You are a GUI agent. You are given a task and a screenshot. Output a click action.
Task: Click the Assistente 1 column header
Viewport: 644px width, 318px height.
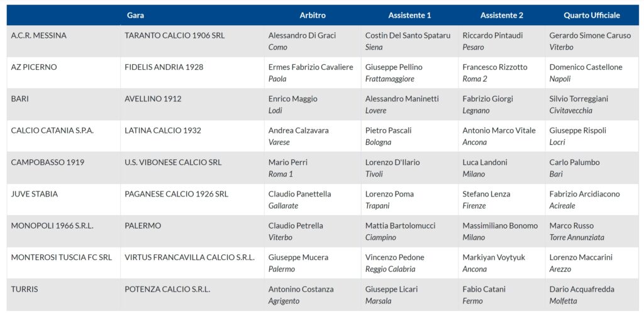coord(409,15)
